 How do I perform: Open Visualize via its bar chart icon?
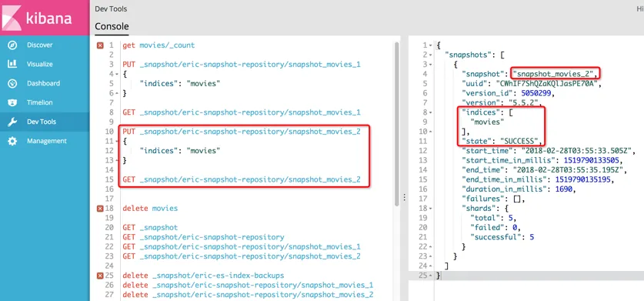coord(12,64)
